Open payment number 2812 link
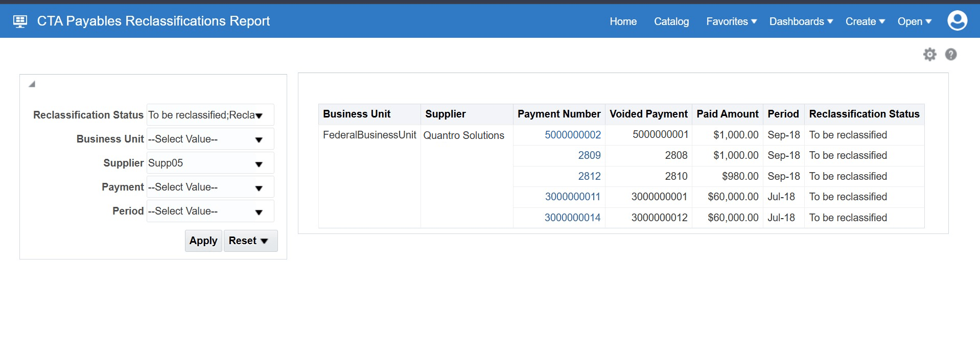This screenshot has height=354, width=980. coord(589,176)
